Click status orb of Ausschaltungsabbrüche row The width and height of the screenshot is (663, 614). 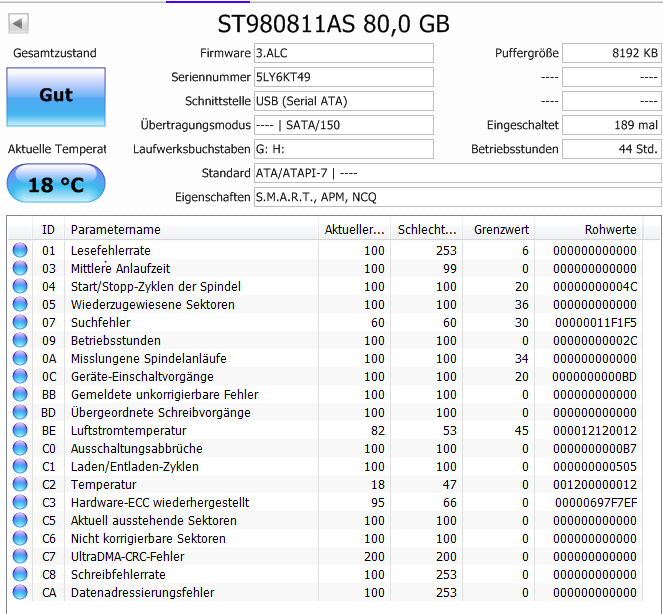click(20, 448)
